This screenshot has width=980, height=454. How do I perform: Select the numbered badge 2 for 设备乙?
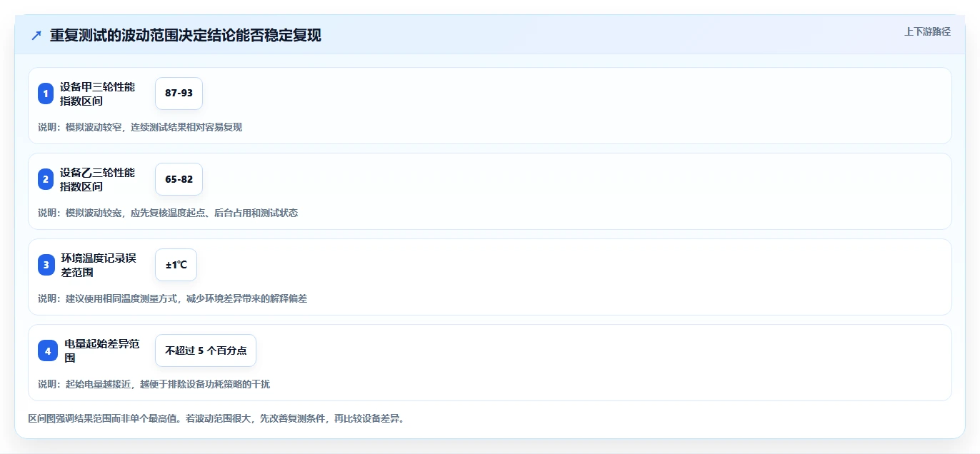point(46,179)
